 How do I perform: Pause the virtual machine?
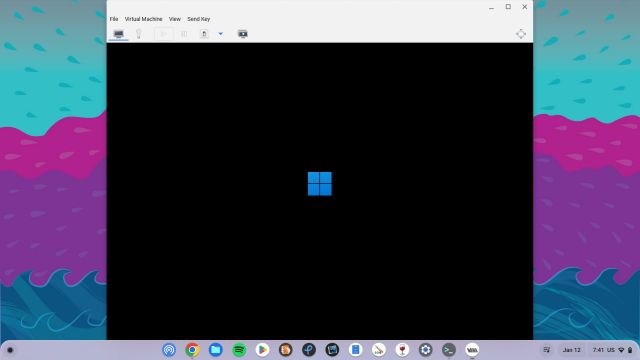click(184, 34)
